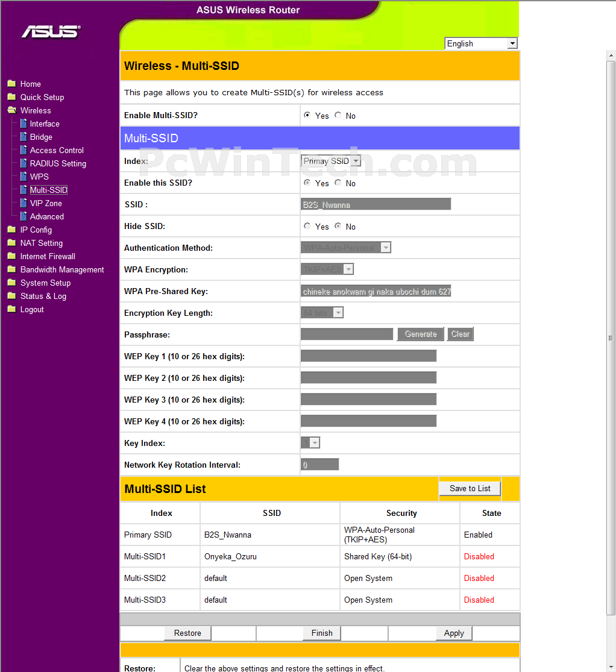Open the WPS page
Image resolution: width=616 pixels, height=672 pixels.
pos(39,177)
